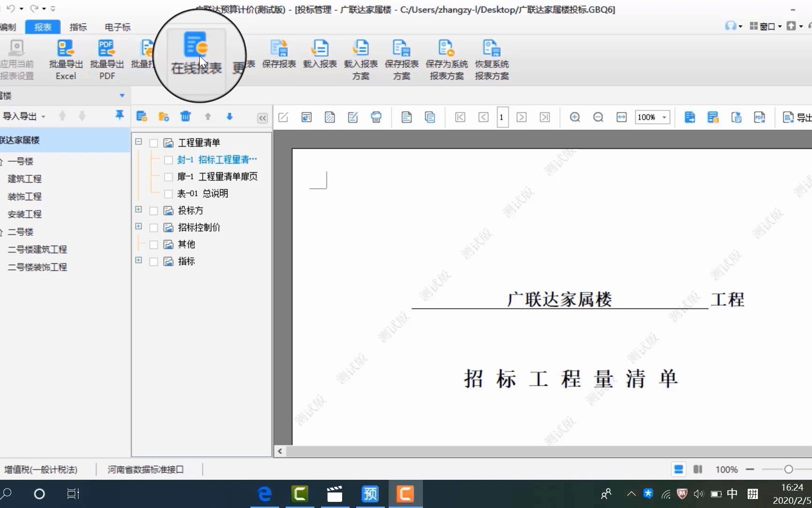
Task: Click the 批量导出 PDF icon
Action: (107, 60)
